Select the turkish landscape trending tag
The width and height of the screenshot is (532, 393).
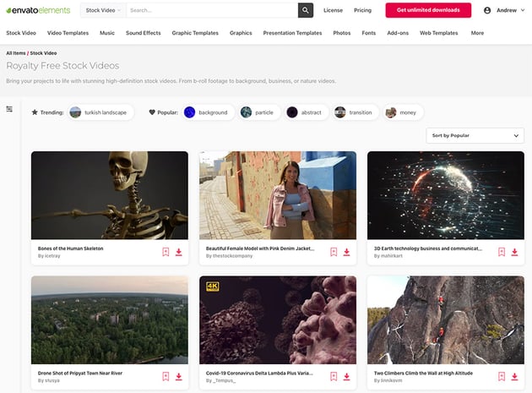point(100,112)
